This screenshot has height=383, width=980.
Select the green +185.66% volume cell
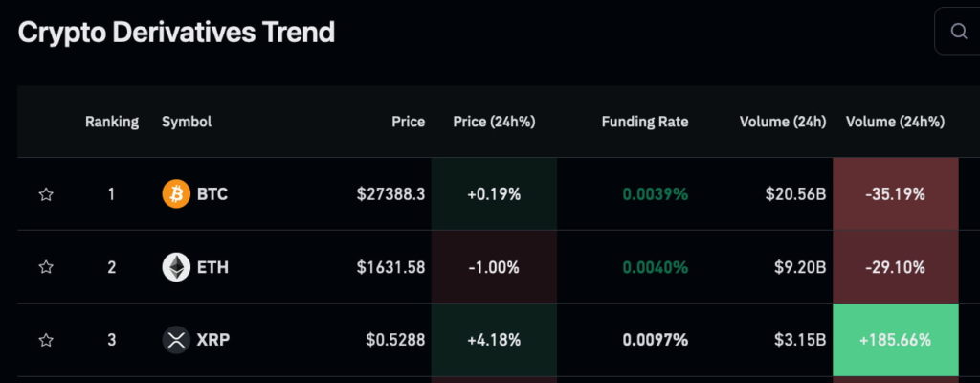(x=896, y=340)
